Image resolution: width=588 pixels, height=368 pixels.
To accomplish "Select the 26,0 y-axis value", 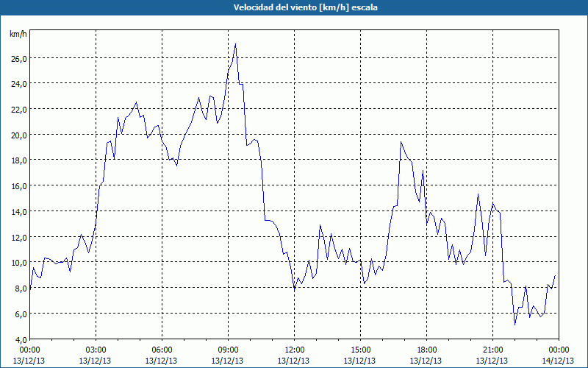I will [19, 58].
